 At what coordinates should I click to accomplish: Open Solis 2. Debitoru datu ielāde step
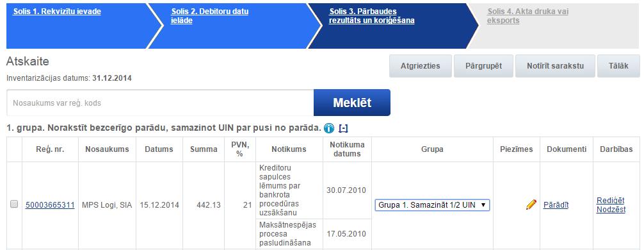tap(209, 16)
